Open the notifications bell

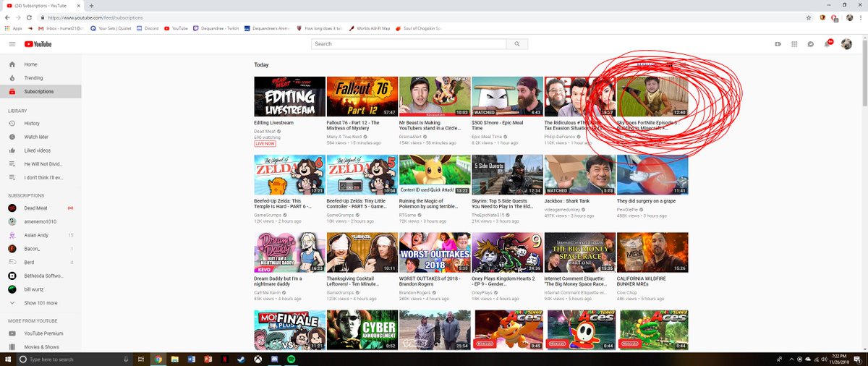click(828, 44)
